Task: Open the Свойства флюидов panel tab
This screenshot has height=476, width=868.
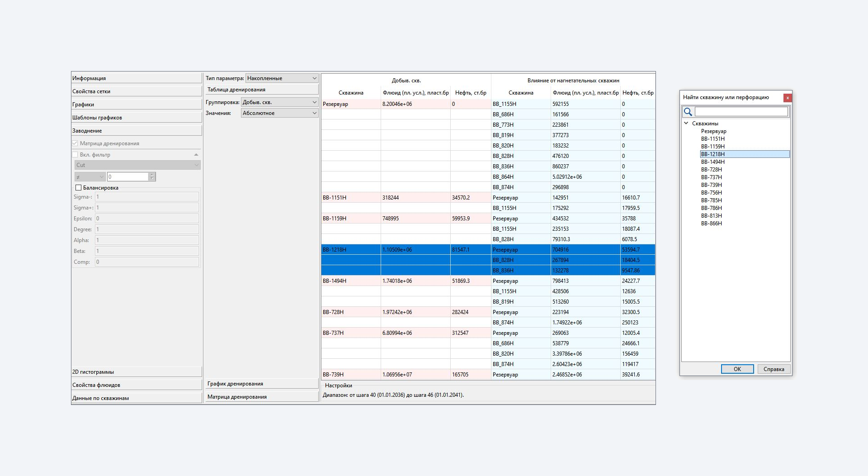Action: 137,385
